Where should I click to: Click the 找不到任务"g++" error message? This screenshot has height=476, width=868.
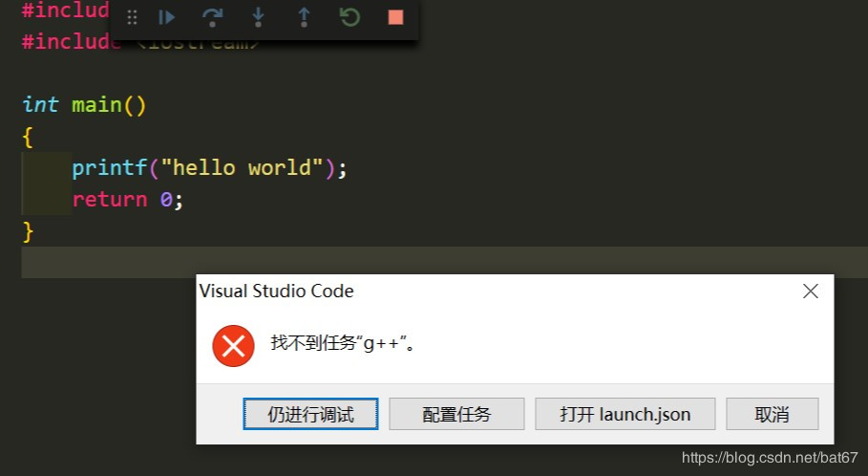coord(343,343)
